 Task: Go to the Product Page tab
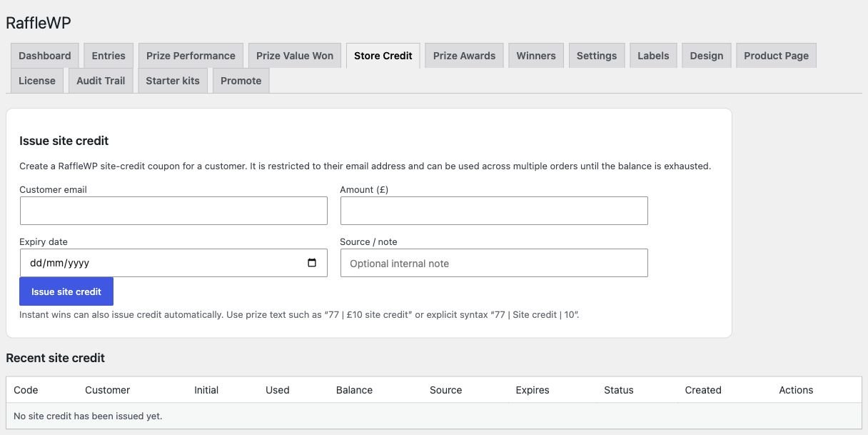[776, 56]
